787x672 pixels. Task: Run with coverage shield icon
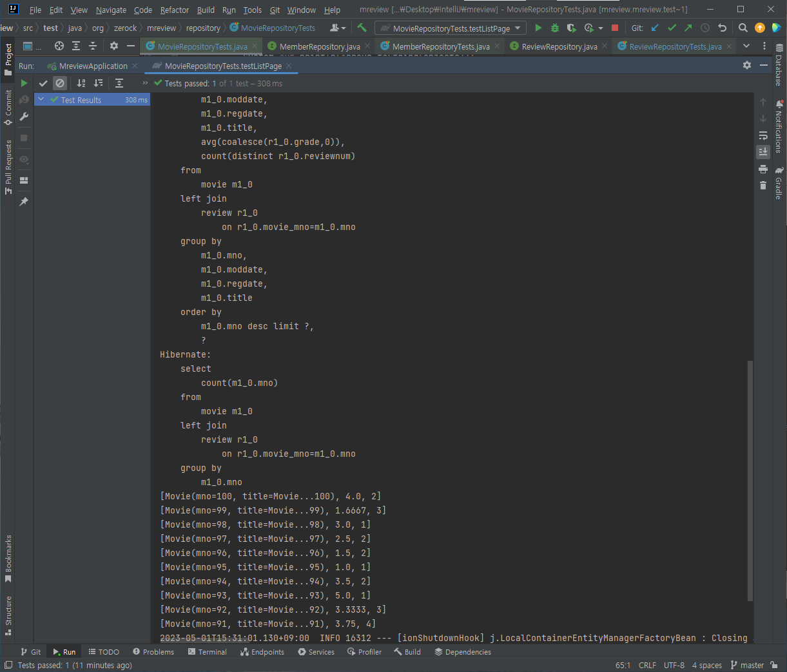[x=572, y=28]
